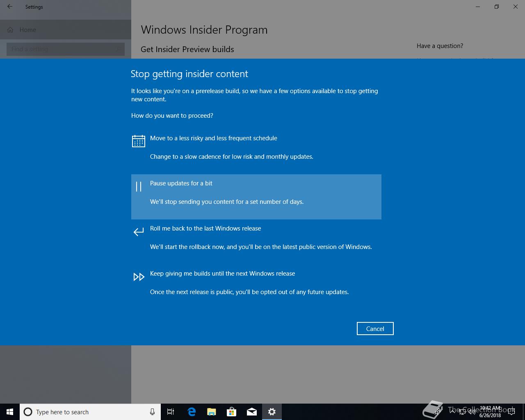Image resolution: width=525 pixels, height=420 pixels.
Task: Click the fast-forward double arrow icon
Action: tap(139, 277)
